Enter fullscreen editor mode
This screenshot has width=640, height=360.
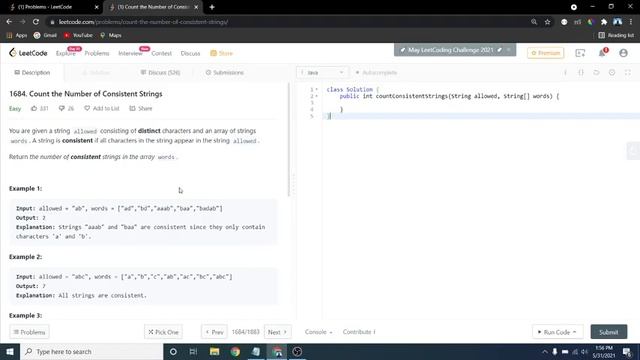point(628,73)
